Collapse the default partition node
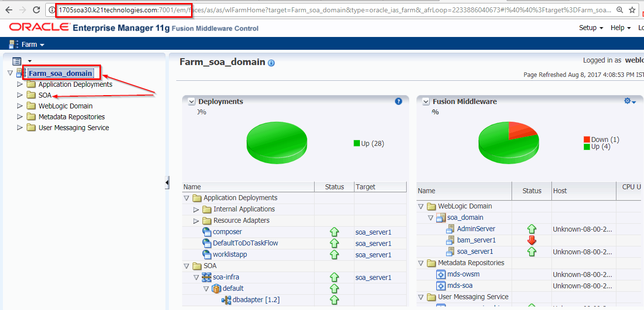 coord(206,289)
